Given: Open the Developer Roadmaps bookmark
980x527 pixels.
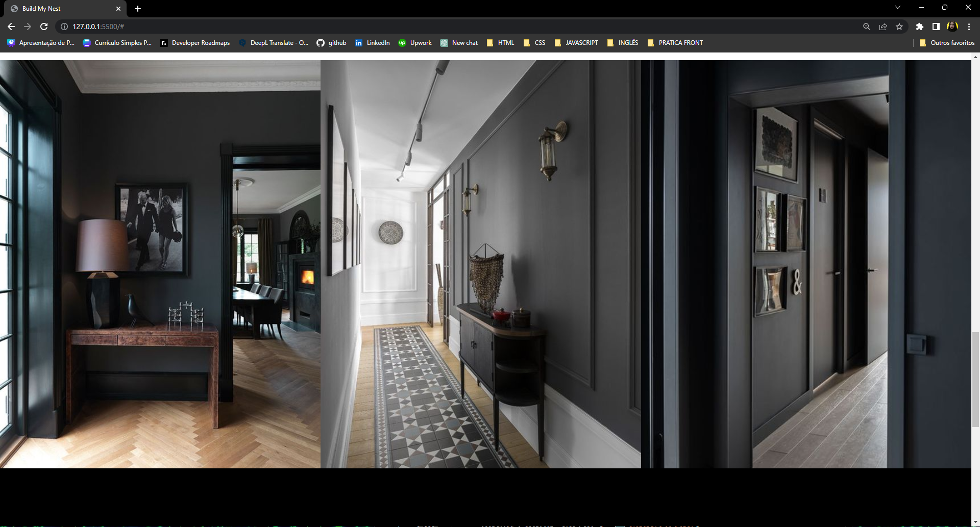Looking at the screenshot, I should 195,43.
